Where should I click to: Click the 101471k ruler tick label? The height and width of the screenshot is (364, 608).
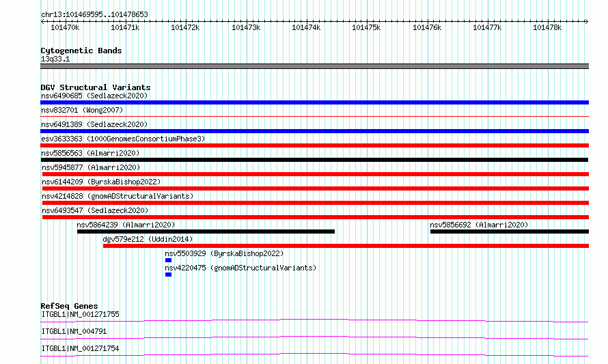click(x=125, y=27)
